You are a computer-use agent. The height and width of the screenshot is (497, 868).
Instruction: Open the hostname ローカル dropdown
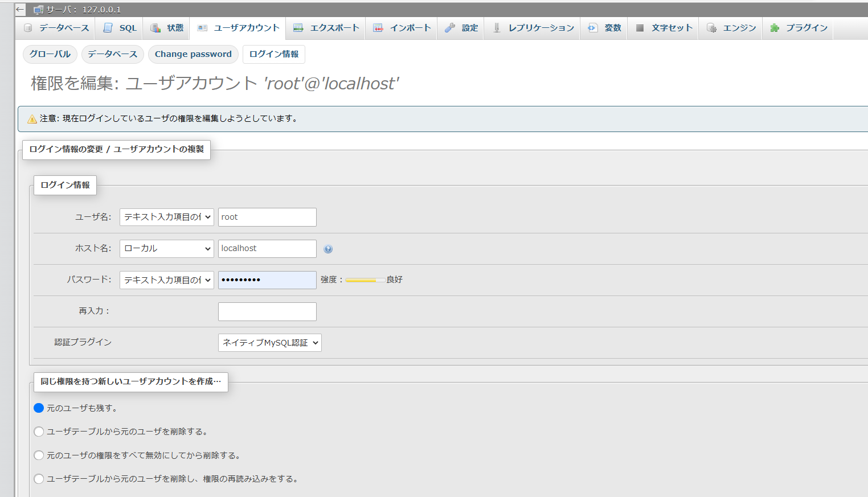167,249
